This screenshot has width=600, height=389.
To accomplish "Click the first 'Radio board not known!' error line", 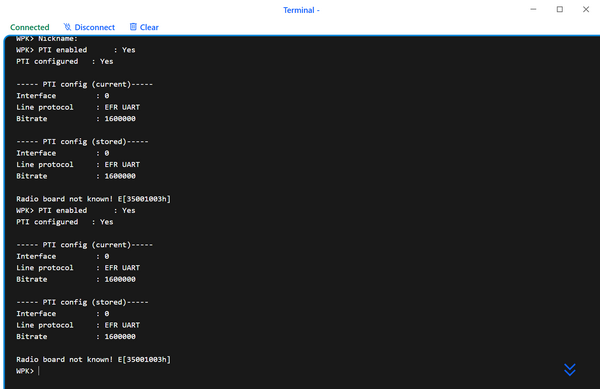I will click(93, 199).
